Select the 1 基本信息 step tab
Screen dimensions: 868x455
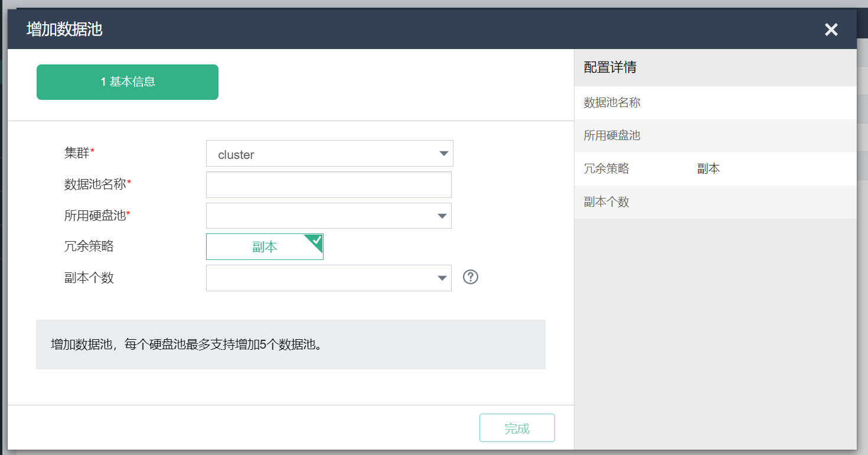click(x=128, y=82)
